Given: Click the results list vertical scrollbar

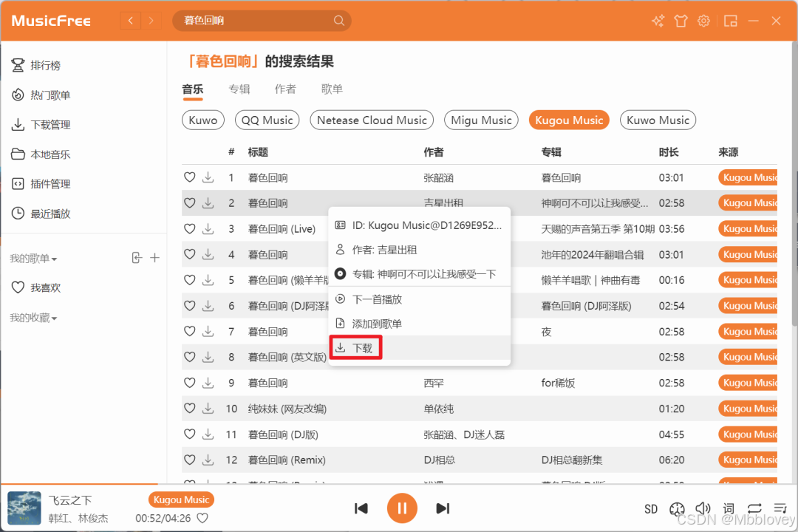Looking at the screenshot, I should tap(794, 183).
